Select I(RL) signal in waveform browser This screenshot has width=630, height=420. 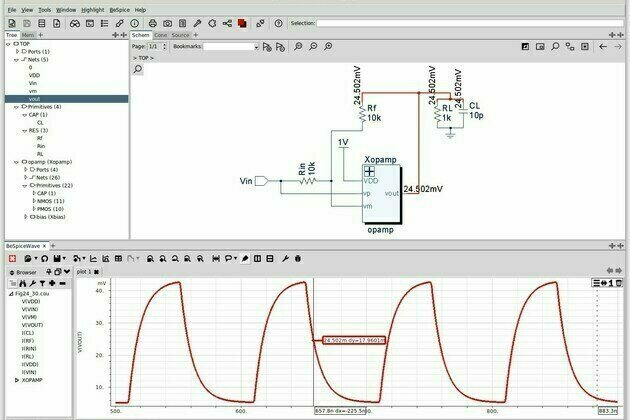click(x=28, y=356)
